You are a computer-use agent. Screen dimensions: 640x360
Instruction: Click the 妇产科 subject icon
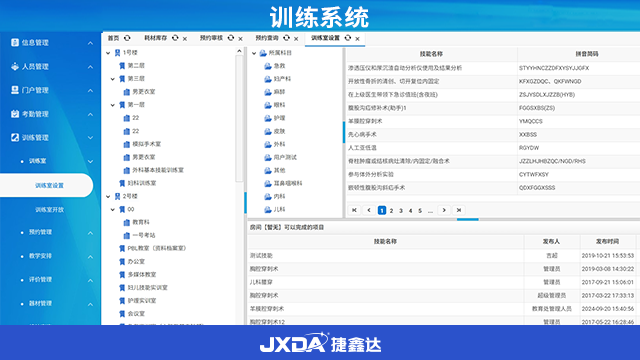[268, 79]
